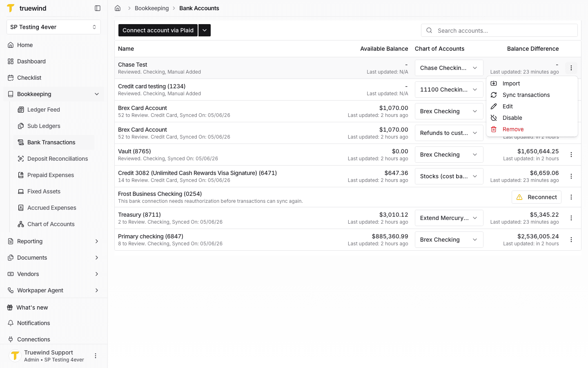
Task: Click the Bookkeeping breadcrumb link
Action: click(151, 8)
